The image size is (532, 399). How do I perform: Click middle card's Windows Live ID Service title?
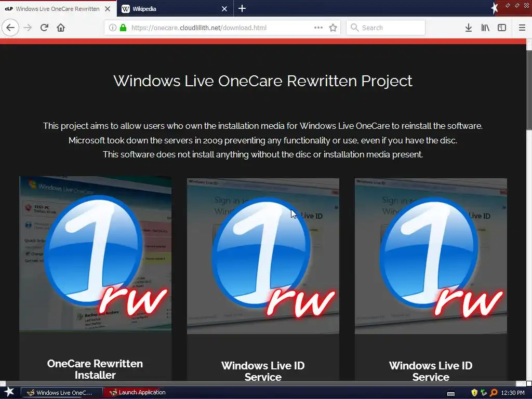point(263,371)
